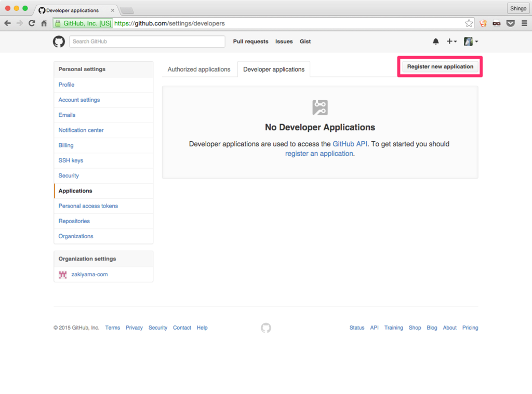Click the GitHub octocat logo
Image resolution: width=532 pixels, height=394 pixels.
59,42
